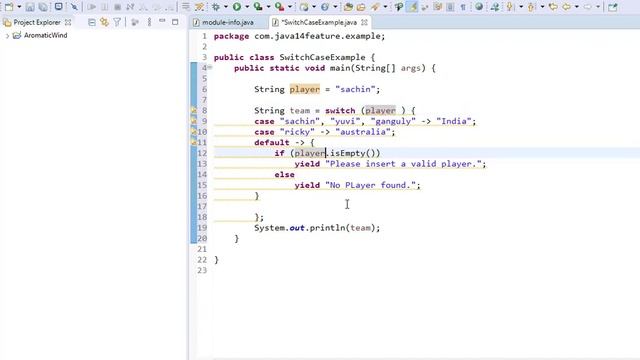The height and width of the screenshot is (360, 640).
Task: Open the Search dropdown arrow
Action: point(385,7)
